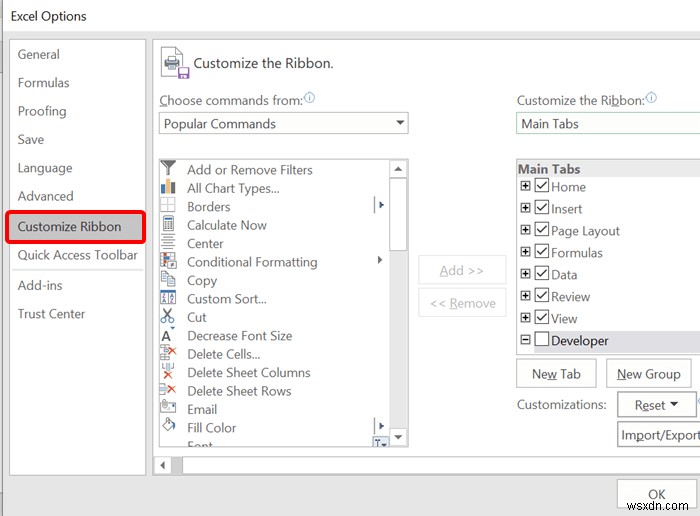Click the Import/Export button
Screen dimensions: 700x516
[x=659, y=434]
